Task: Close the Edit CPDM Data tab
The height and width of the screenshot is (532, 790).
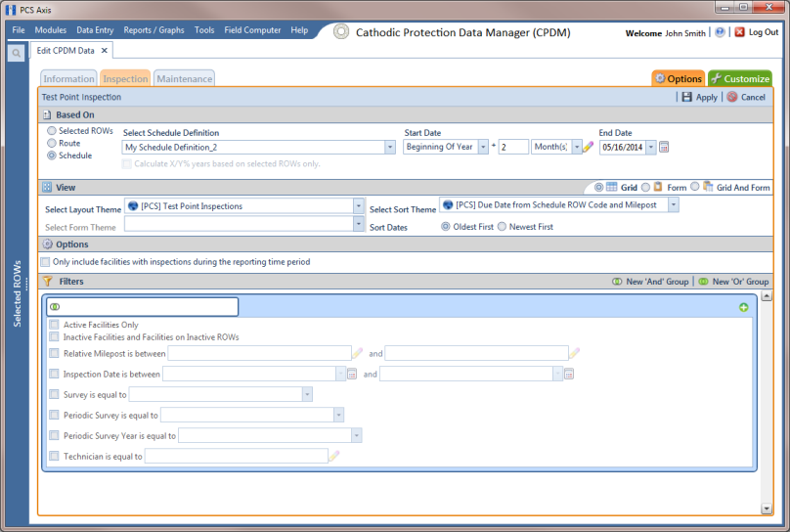Action: pyautogui.click(x=105, y=51)
